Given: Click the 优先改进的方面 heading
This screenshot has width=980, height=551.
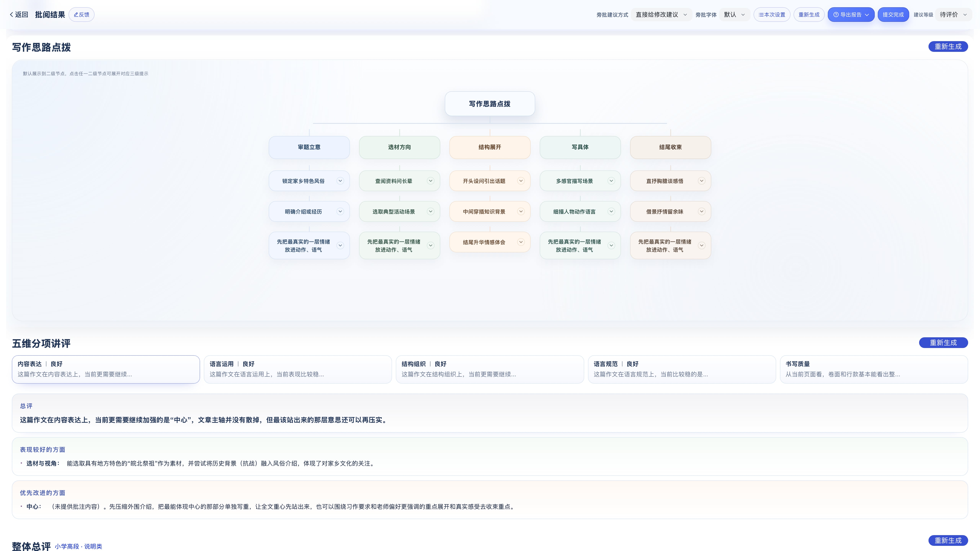Looking at the screenshot, I should click(43, 493).
